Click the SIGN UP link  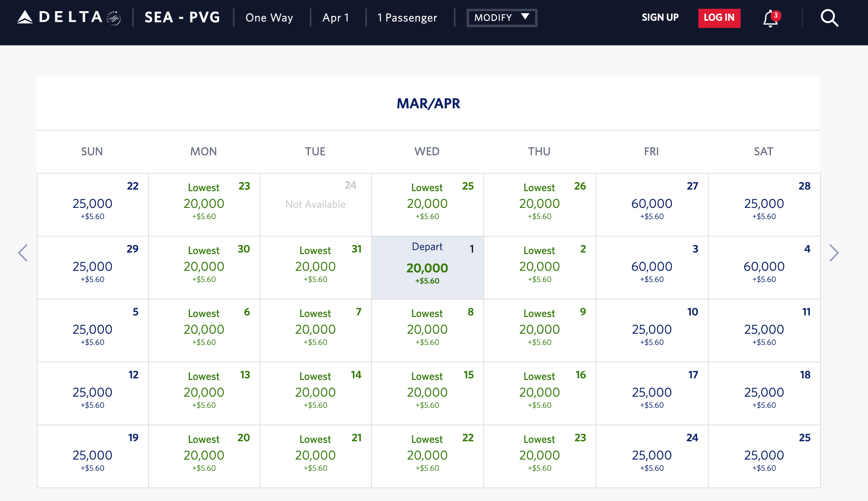660,18
